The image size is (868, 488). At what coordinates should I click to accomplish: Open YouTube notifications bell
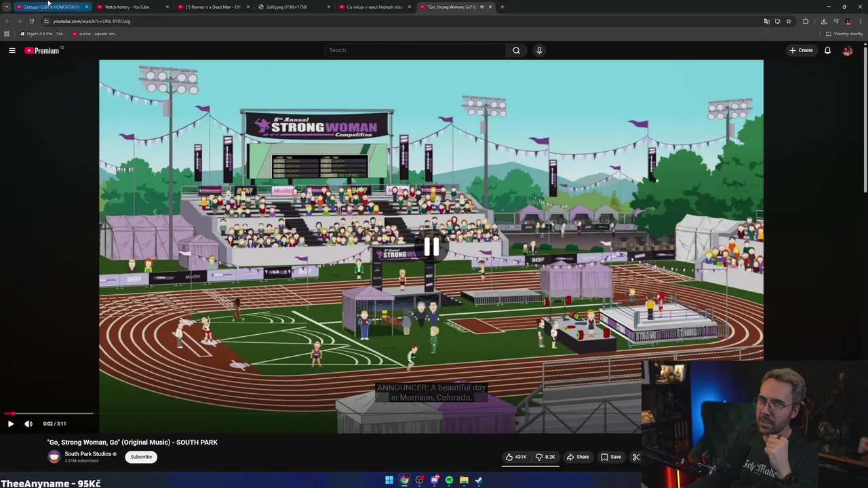pyautogui.click(x=827, y=50)
